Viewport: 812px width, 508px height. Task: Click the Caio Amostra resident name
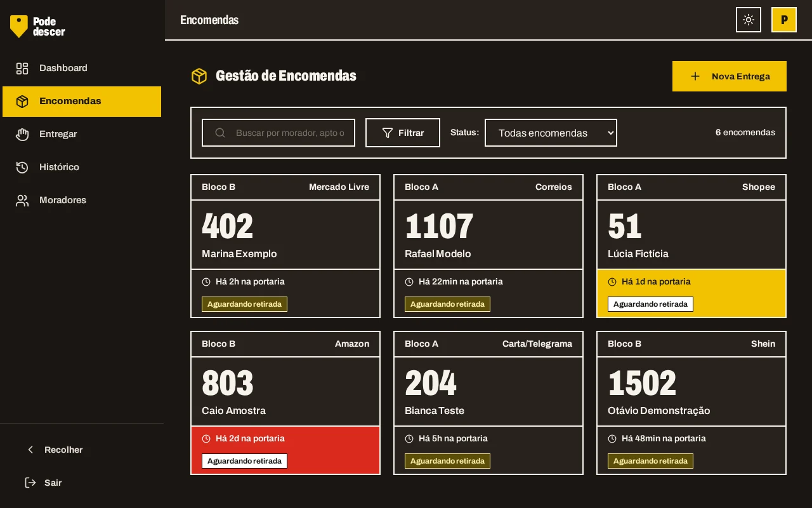click(233, 411)
